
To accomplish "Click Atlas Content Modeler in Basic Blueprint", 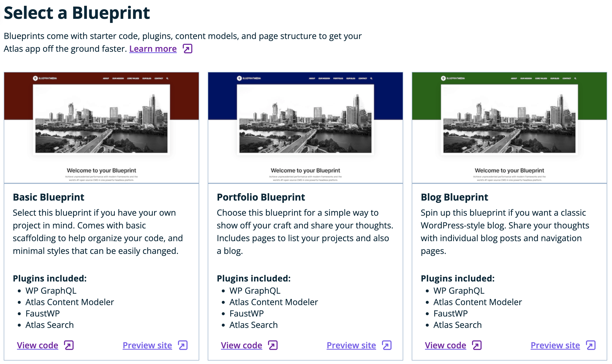I will [x=70, y=302].
